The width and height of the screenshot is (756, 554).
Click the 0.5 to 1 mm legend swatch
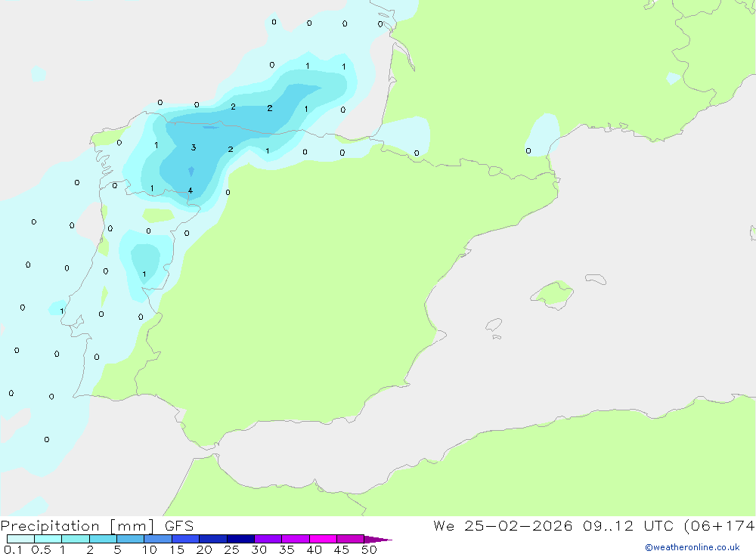48,539
